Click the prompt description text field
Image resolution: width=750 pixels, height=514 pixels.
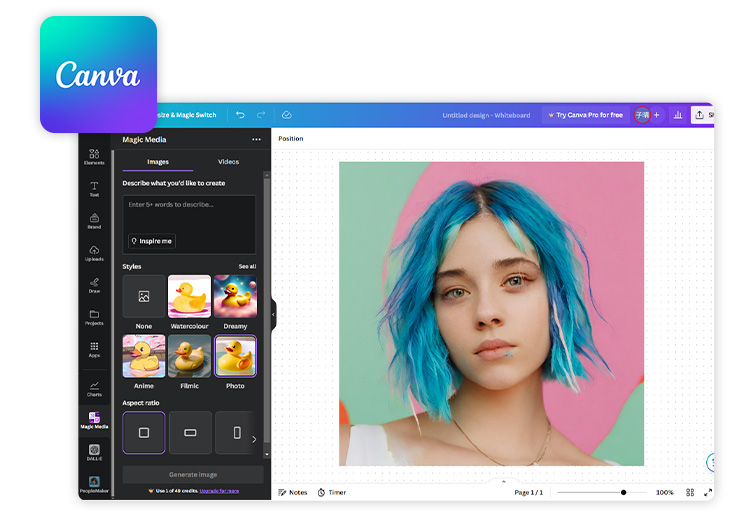pyautogui.click(x=189, y=224)
